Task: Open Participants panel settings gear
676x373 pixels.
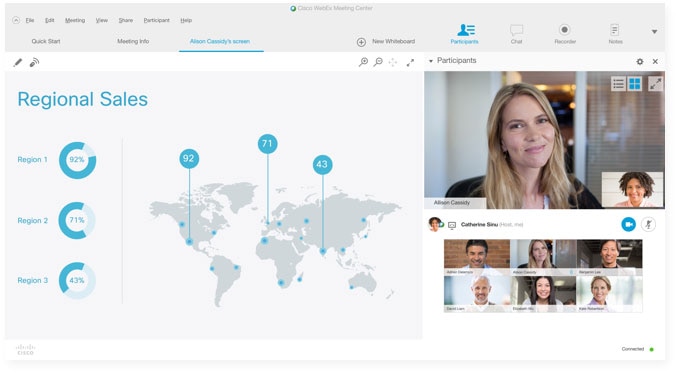Action: pyautogui.click(x=640, y=62)
